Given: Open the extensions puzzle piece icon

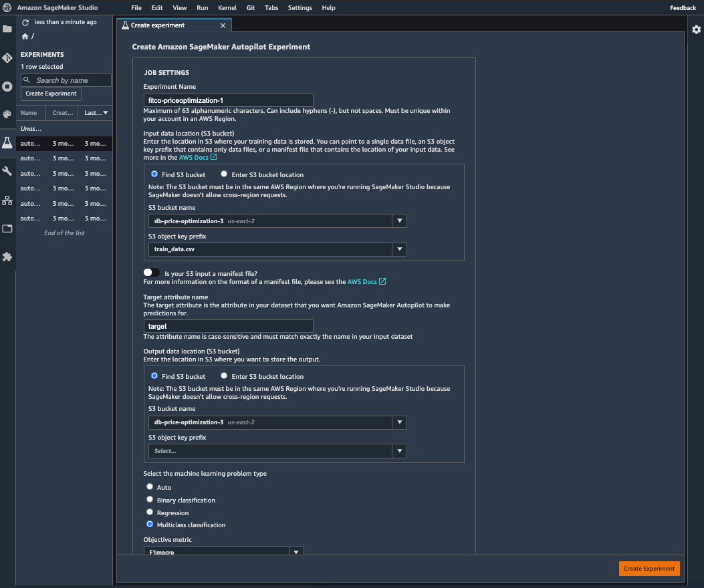Looking at the screenshot, I should [7, 257].
